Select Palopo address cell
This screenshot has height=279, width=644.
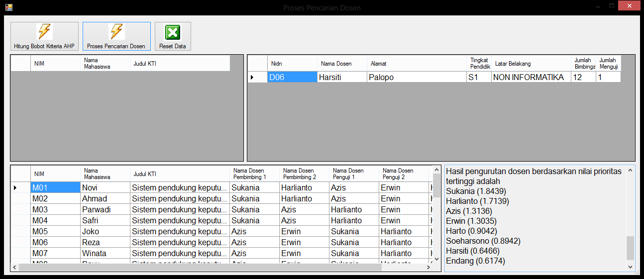pos(416,77)
